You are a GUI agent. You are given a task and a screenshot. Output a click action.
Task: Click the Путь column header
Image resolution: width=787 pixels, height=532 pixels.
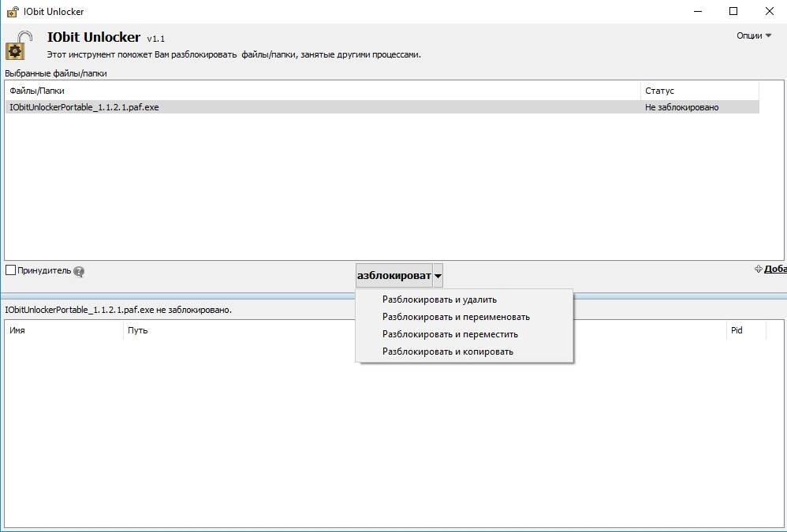point(424,330)
